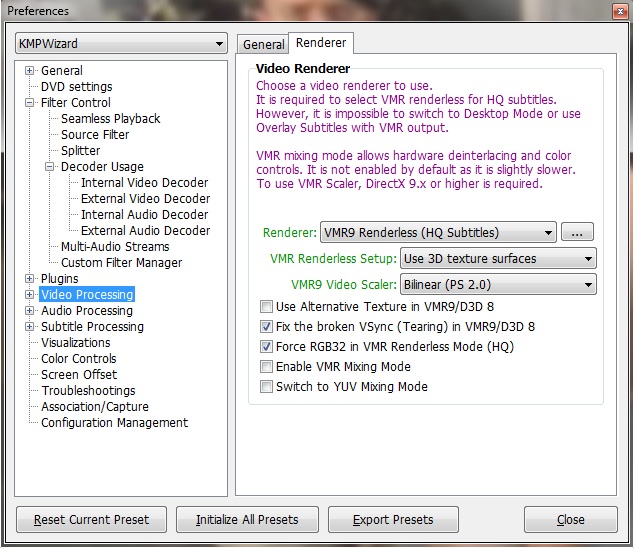Select Splitter in the tree

[80, 150]
